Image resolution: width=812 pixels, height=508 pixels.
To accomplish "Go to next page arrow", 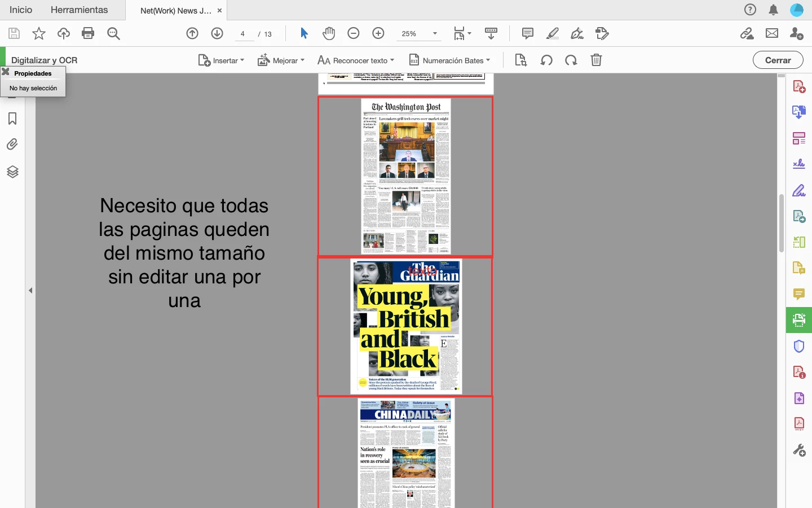I will [217, 33].
